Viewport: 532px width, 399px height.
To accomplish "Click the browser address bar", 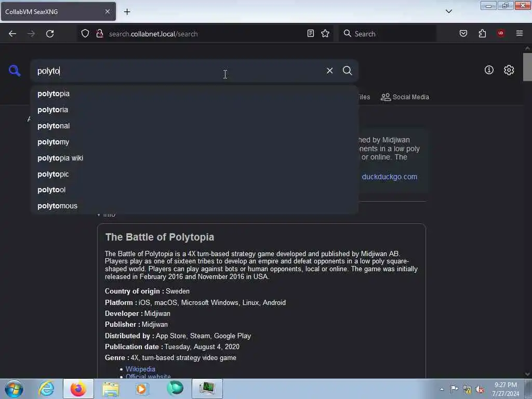I will (x=205, y=34).
